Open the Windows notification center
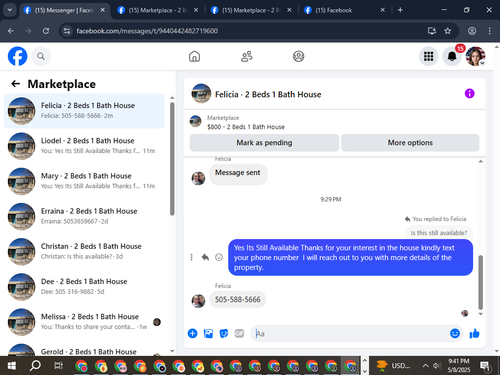This screenshot has width=500, height=375. [485, 366]
